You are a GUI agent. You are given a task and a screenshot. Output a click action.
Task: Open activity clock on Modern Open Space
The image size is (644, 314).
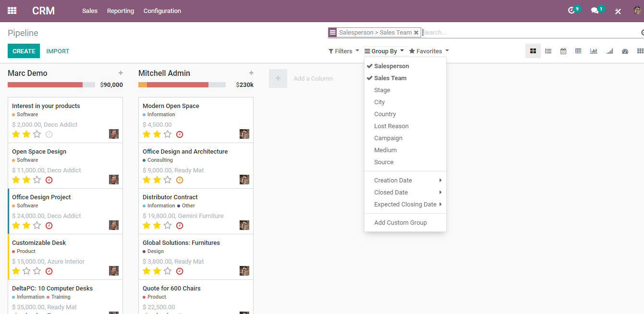[x=180, y=134]
